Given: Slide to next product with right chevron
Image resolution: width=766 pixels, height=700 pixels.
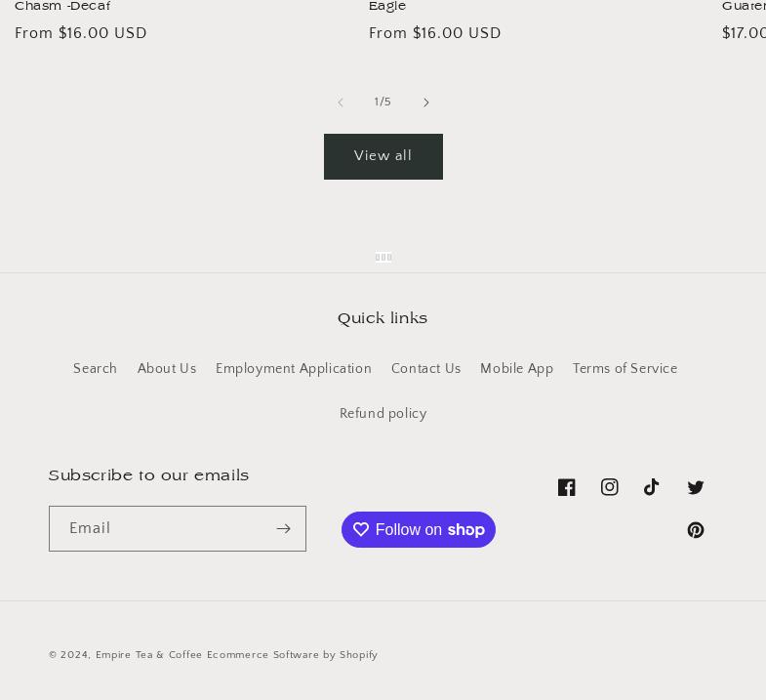Looking at the screenshot, I should (426, 103).
